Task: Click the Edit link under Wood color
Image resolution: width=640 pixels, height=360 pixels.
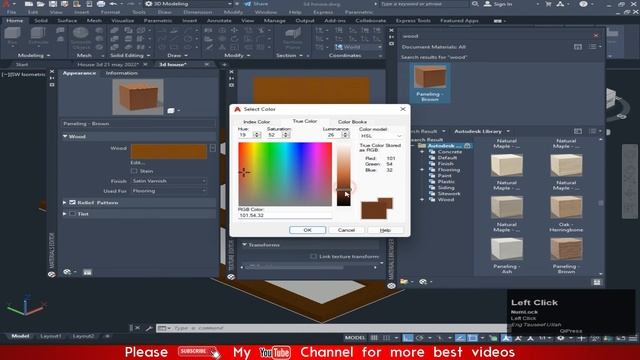Action: pyautogui.click(x=138, y=163)
